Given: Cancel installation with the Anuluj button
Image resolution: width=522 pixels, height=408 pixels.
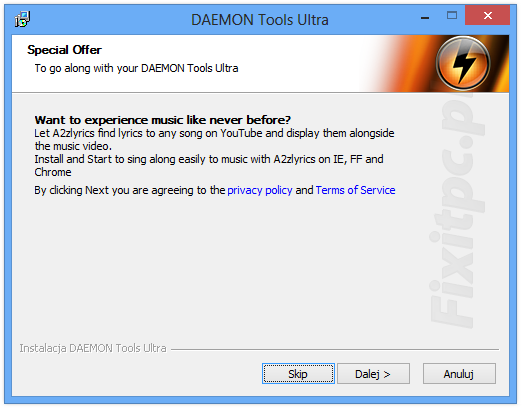Looking at the screenshot, I should [459, 374].
